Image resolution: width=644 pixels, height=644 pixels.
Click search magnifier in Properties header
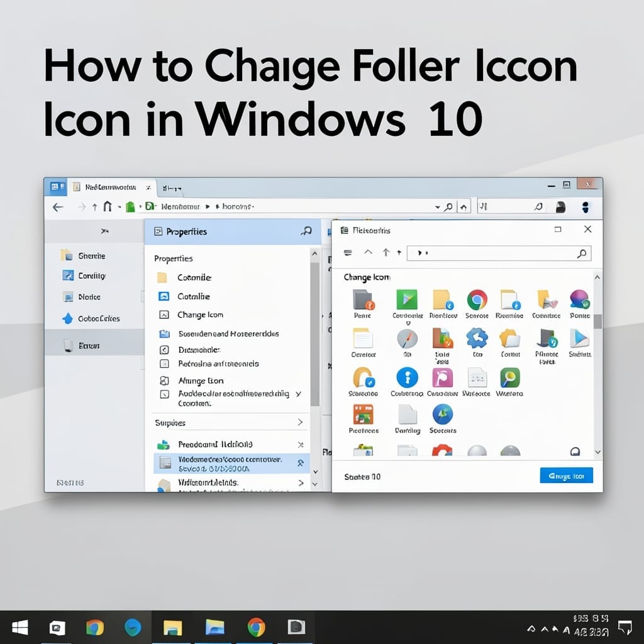tap(306, 231)
